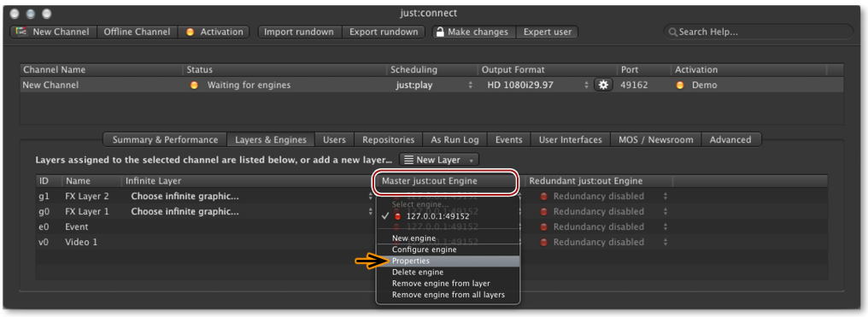Click Import rundown

(299, 32)
